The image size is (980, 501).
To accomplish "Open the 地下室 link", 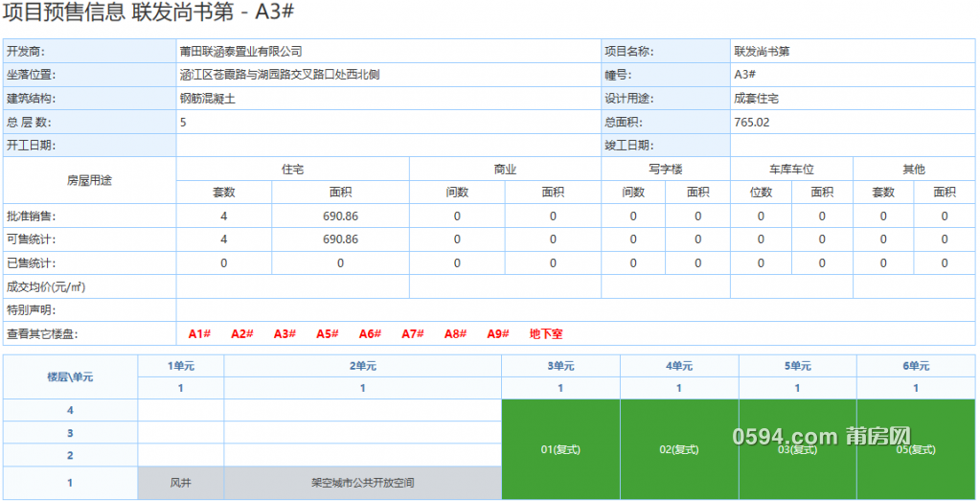I will coord(546,334).
